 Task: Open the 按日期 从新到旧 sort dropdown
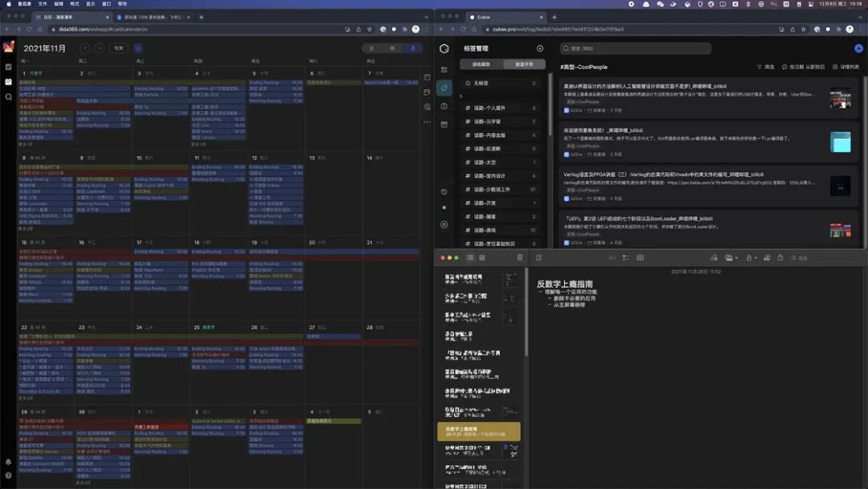point(803,67)
